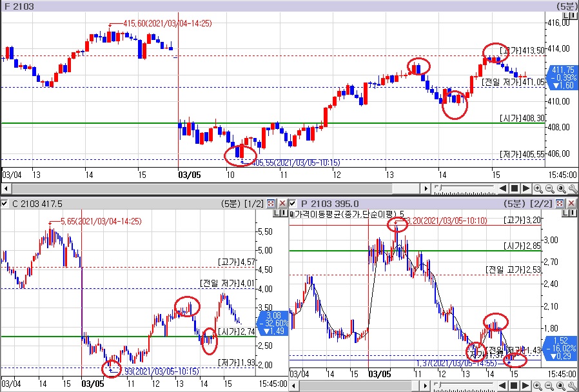Viewport: 579px width, 392px height.
Task: Click right scroll arrow of P 2103 chart scrollbar
Action: click(x=426, y=386)
